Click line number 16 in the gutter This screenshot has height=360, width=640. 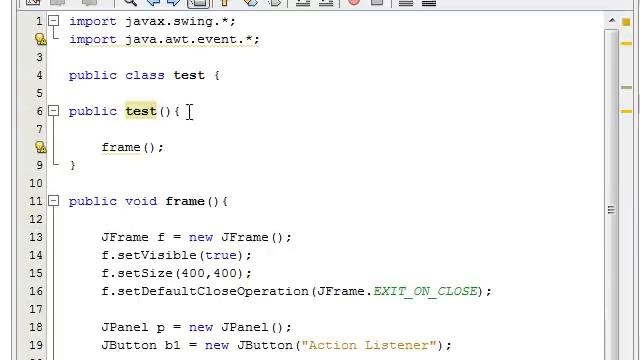(36, 291)
